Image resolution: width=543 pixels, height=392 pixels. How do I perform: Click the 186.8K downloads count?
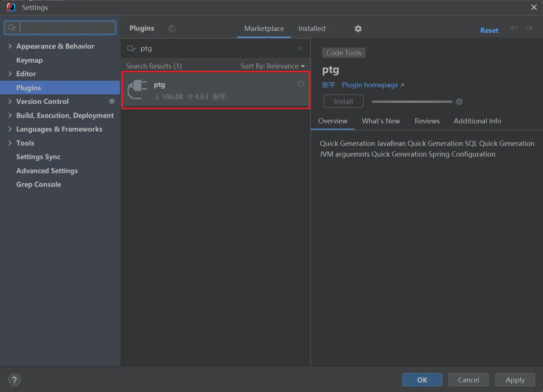point(169,97)
